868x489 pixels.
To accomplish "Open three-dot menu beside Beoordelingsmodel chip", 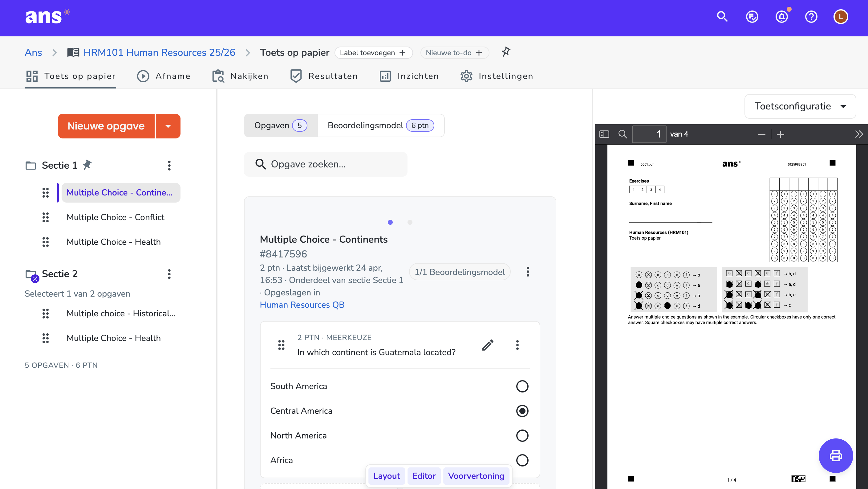I will tap(528, 272).
